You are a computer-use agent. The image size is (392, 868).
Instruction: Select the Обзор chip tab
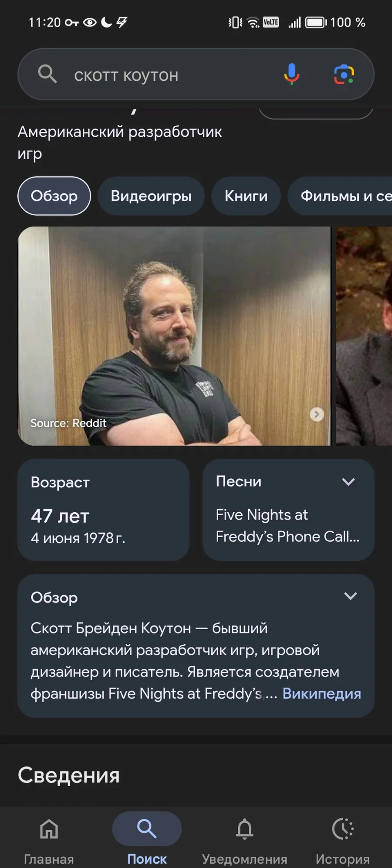(54, 196)
